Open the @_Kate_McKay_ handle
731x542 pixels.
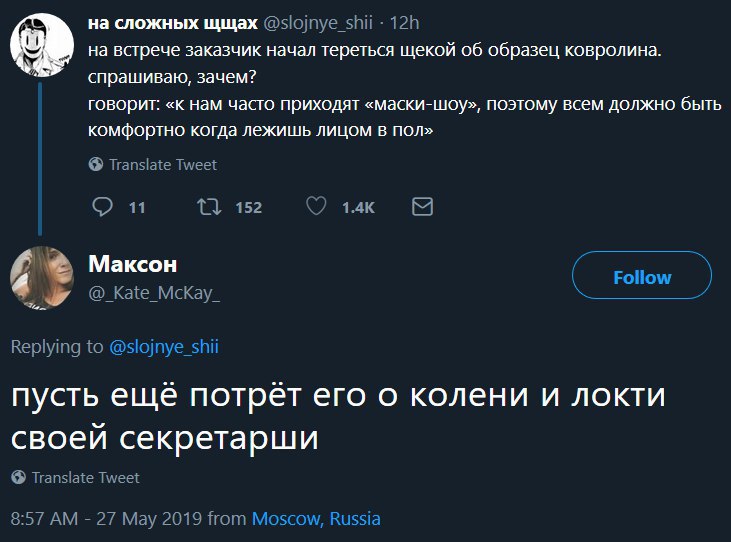point(155,293)
